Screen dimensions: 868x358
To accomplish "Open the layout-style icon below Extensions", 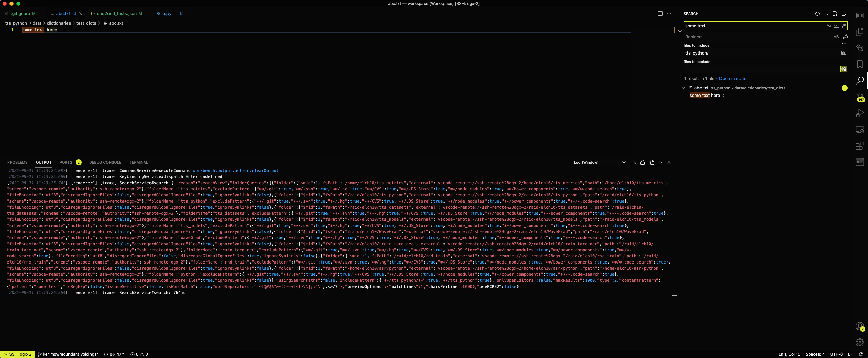I will click(x=860, y=162).
